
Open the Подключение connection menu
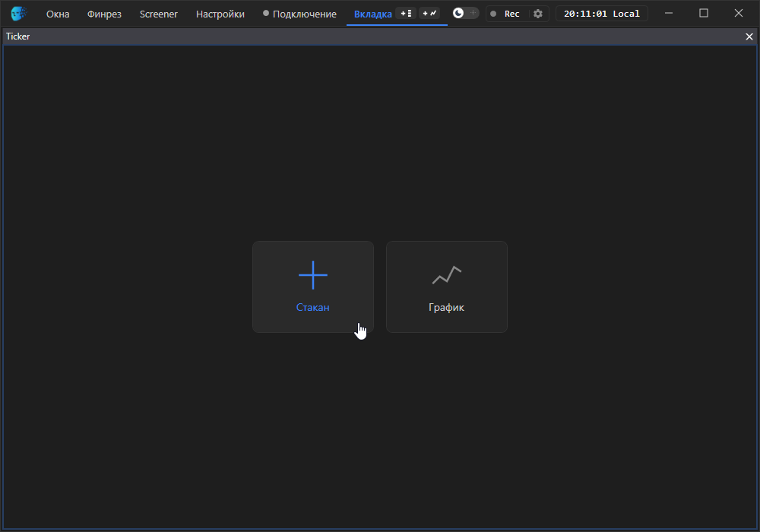tap(299, 14)
